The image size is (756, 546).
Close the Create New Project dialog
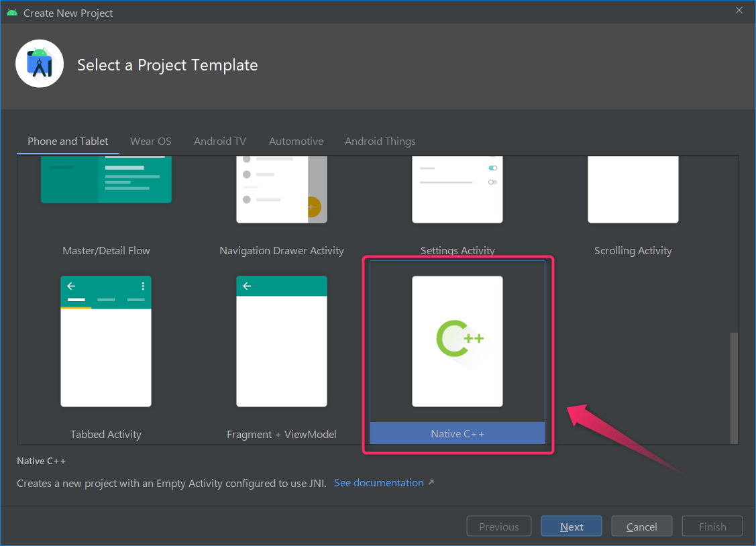click(x=739, y=10)
